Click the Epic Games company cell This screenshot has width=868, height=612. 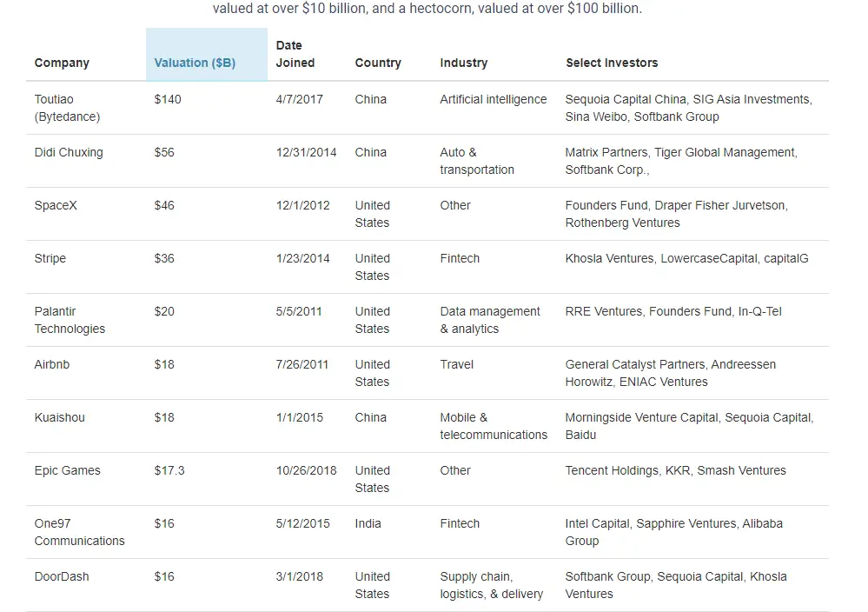(68, 471)
